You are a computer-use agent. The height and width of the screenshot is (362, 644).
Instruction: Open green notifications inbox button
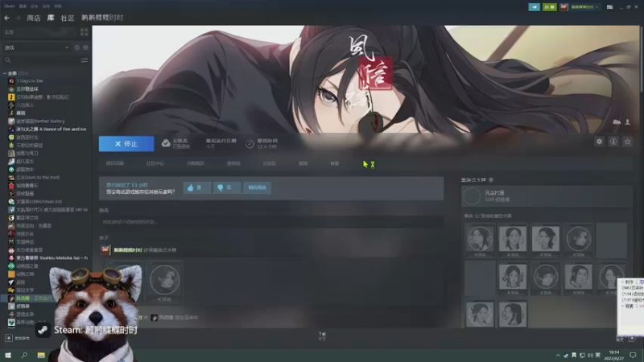(550, 7)
